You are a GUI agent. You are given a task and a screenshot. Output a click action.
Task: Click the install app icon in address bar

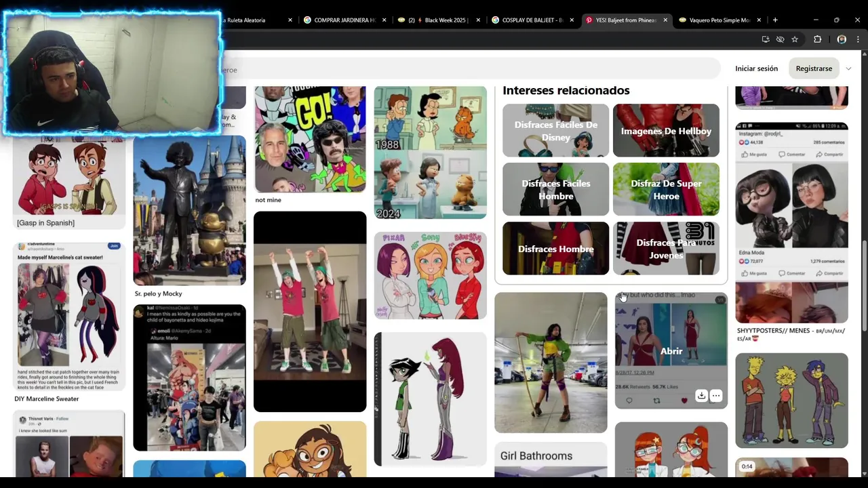(766, 39)
